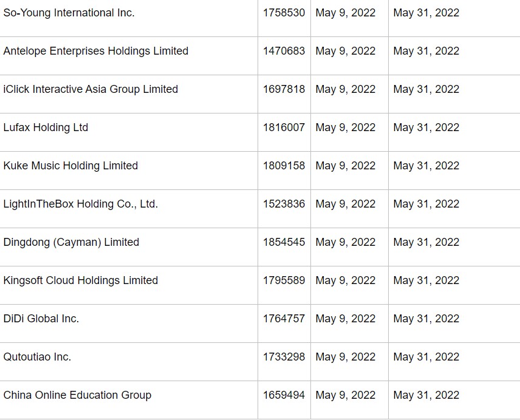Click May 9, 2022 date in Kuke Music row
Screen dimensions: 520x420
(346, 166)
